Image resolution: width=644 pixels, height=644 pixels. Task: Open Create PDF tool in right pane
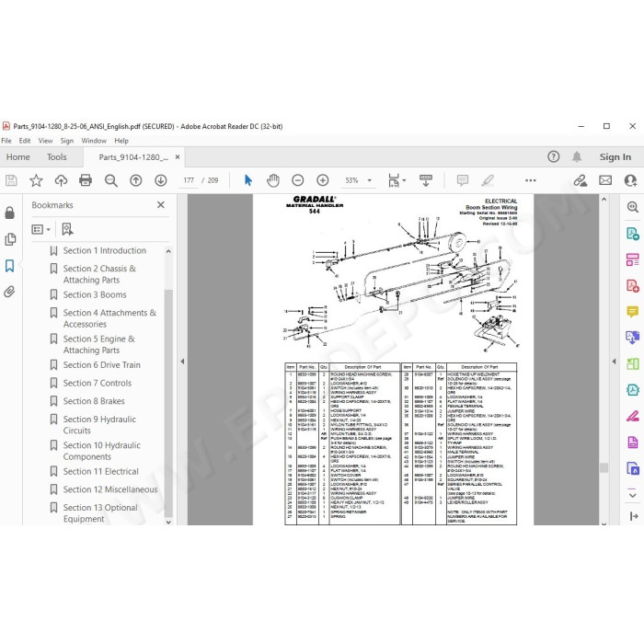point(633,285)
